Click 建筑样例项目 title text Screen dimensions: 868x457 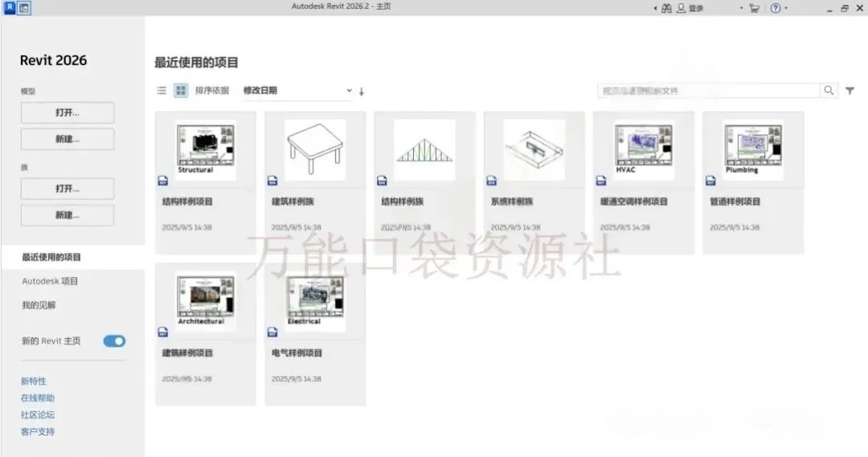(x=187, y=353)
